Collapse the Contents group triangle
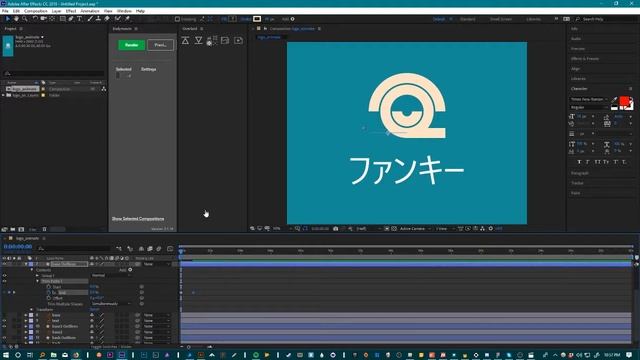This screenshot has width=640, height=360. coord(32,270)
